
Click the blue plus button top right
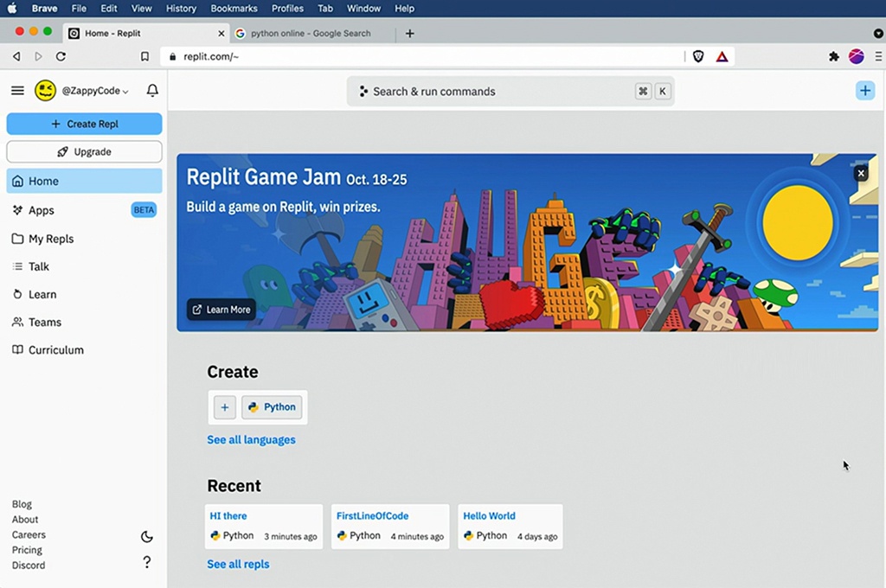pos(864,91)
